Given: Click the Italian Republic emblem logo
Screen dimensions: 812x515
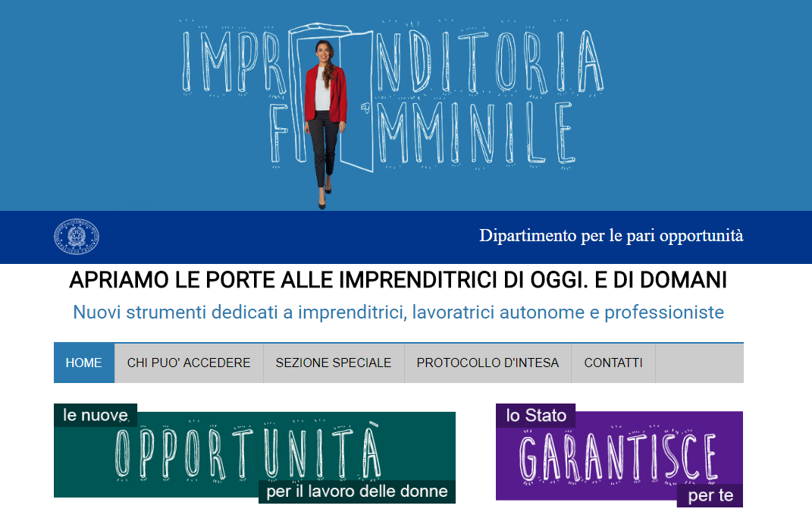Looking at the screenshot, I should point(77,236).
